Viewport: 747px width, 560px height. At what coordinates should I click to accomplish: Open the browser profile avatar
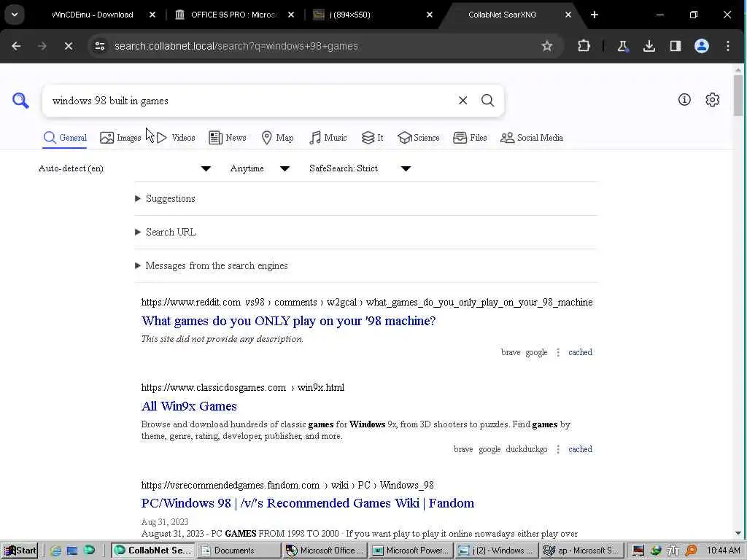pos(701,46)
